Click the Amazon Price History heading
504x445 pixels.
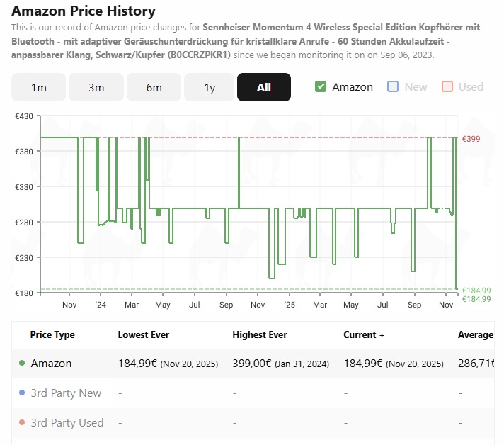84,11
